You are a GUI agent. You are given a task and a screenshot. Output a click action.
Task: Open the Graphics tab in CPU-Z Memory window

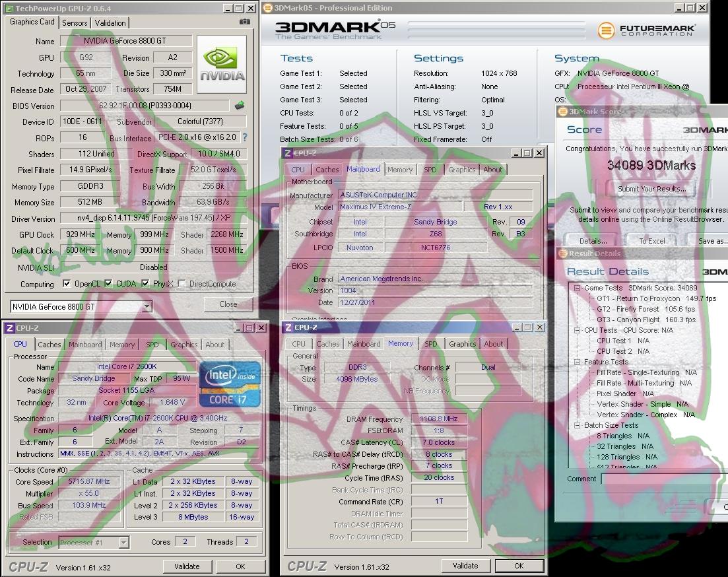pos(463,344)
